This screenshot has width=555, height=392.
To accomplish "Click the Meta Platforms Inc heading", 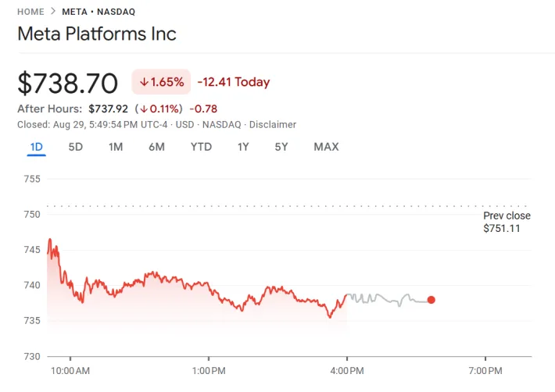I will click(x=97, y=34).
